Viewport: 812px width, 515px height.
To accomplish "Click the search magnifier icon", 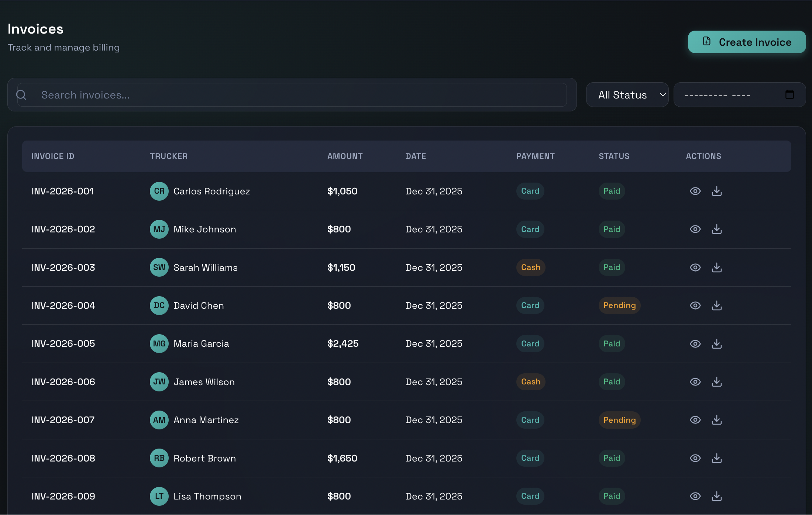I will coord(21,95).
